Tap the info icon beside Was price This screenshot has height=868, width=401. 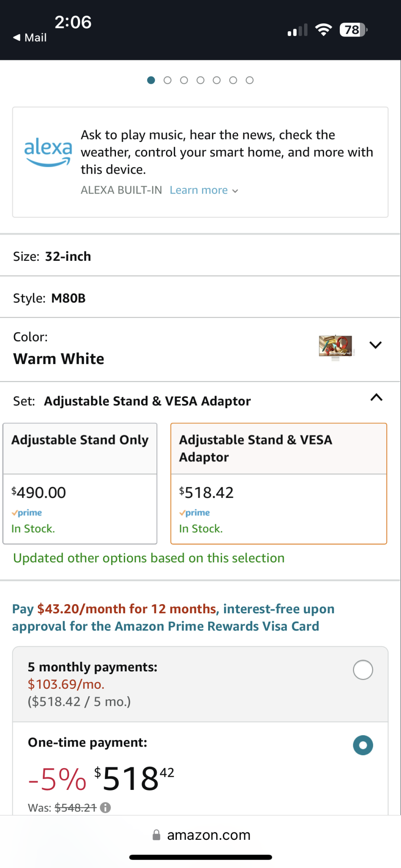(106, 807)
